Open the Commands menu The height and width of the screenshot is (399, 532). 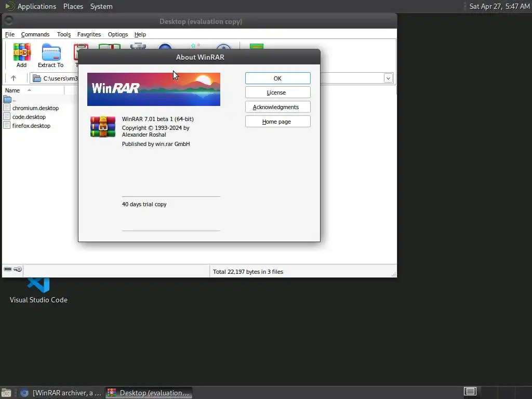35,34
